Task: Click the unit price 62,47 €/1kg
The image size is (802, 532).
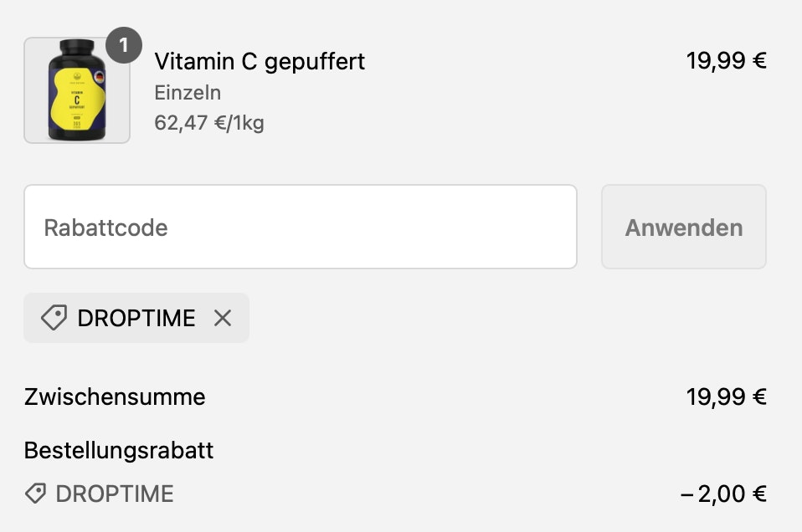Action: [209, 123]
